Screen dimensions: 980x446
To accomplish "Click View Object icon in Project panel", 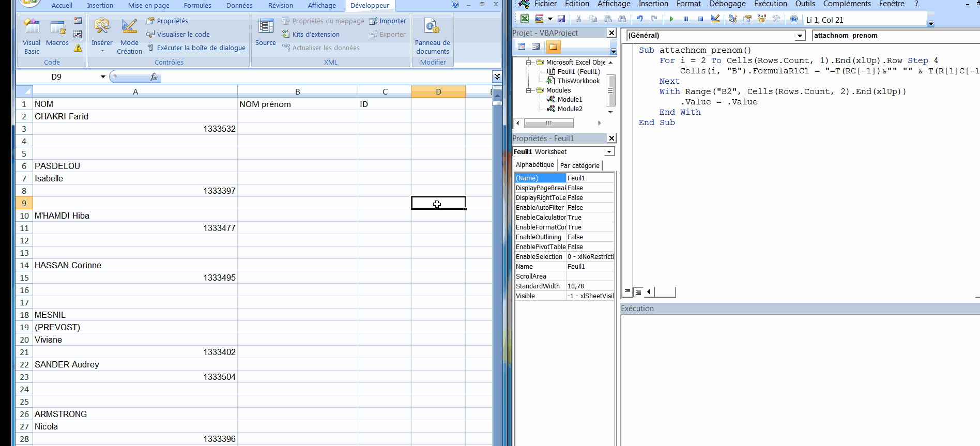I will coord(536,47).
